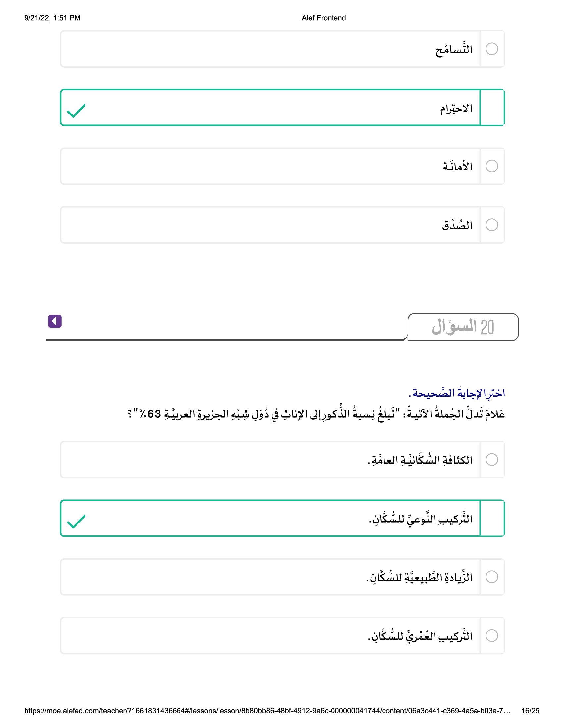The height and width of the screenshot is (728, 563).
Task: Select the الصِّدْق radio button
Action: pyautogui.click(x=491, y=225)
